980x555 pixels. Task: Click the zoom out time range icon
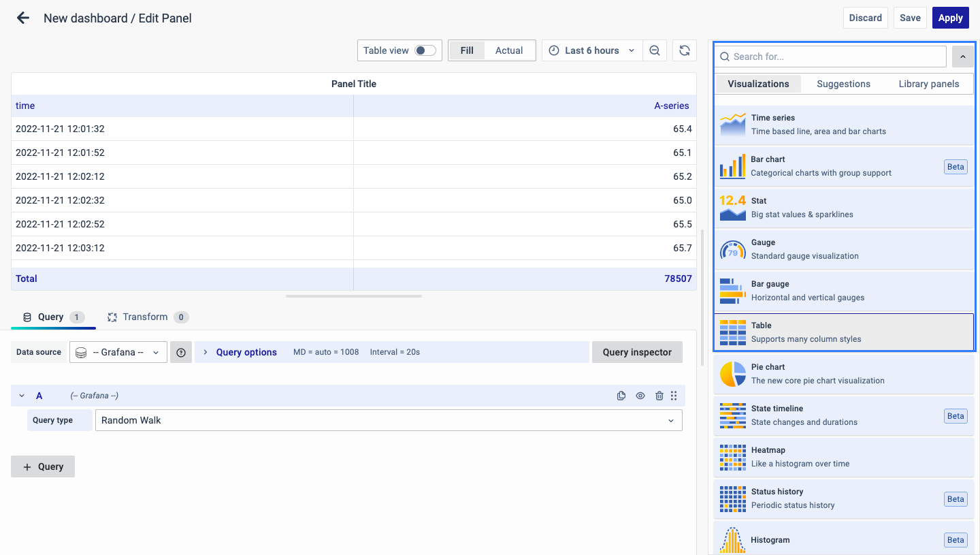point(654,50)
